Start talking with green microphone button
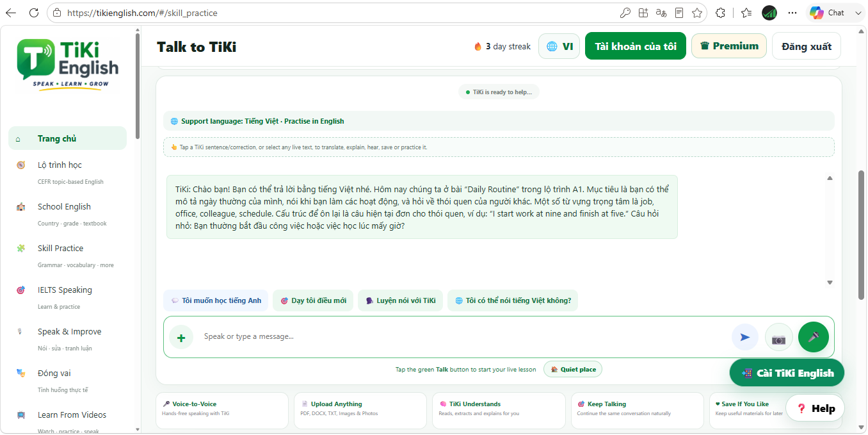This screenshot has height=435, width=868. coord(814,337)
